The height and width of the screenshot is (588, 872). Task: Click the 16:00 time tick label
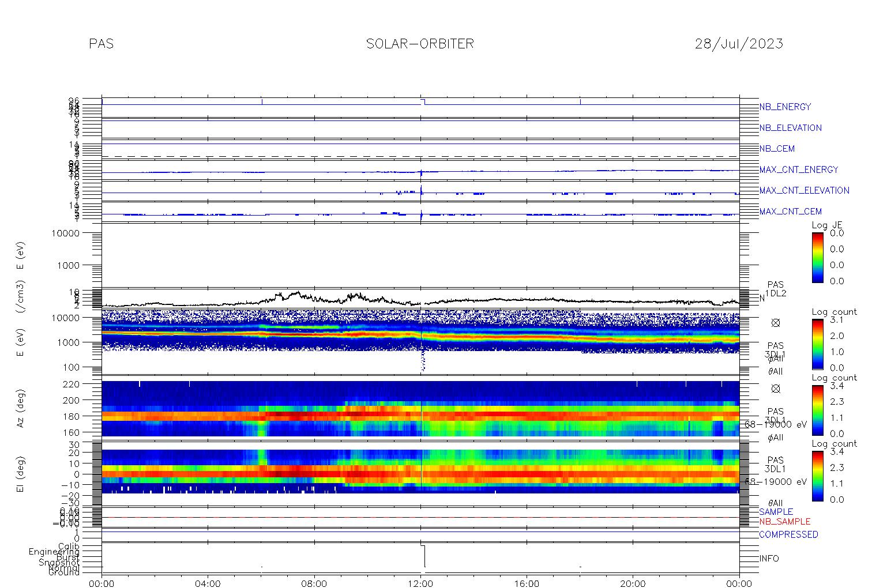[527, 583]
